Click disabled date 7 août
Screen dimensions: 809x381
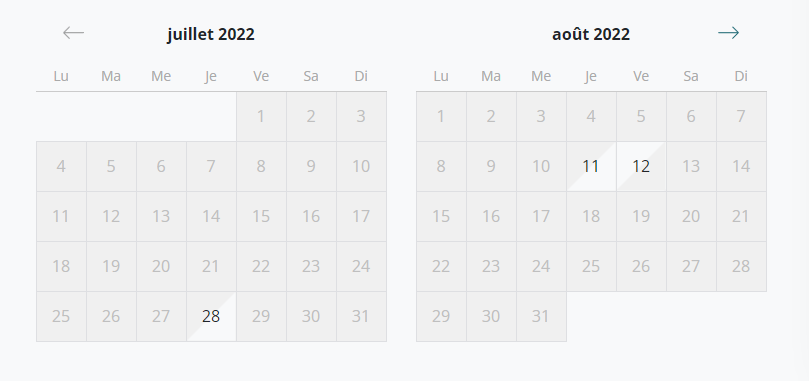(741, 116)
